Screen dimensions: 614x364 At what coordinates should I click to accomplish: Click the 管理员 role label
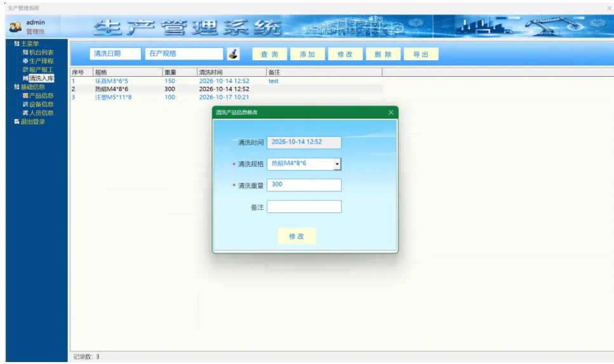point(36,32)
